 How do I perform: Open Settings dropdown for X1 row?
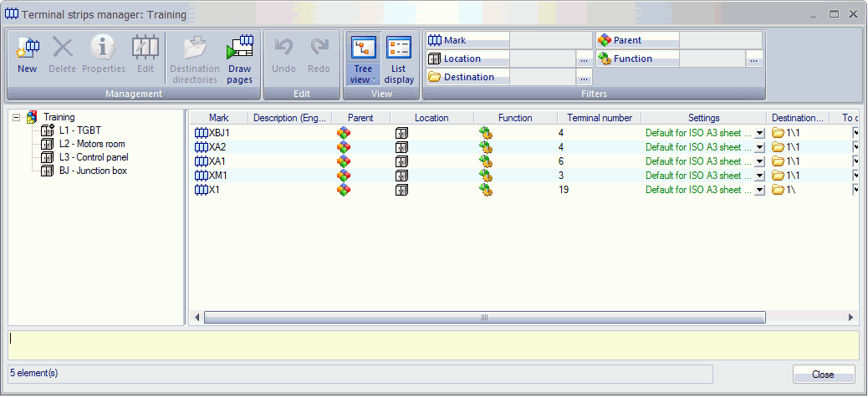tap(759, 191)
